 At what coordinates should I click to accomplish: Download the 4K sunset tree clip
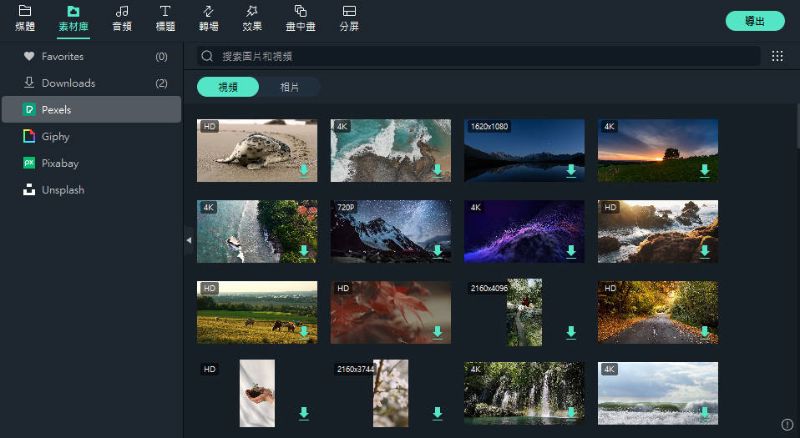tap(705, 171)
